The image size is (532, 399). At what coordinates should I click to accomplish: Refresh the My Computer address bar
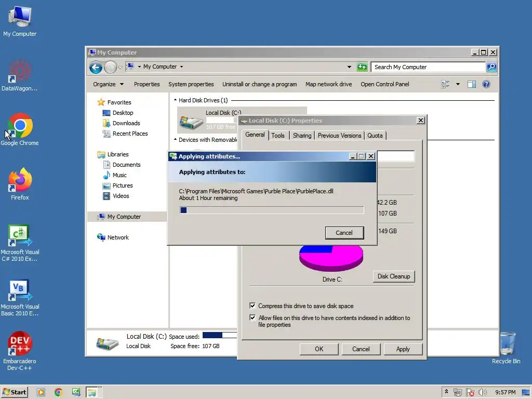(362, 67)
